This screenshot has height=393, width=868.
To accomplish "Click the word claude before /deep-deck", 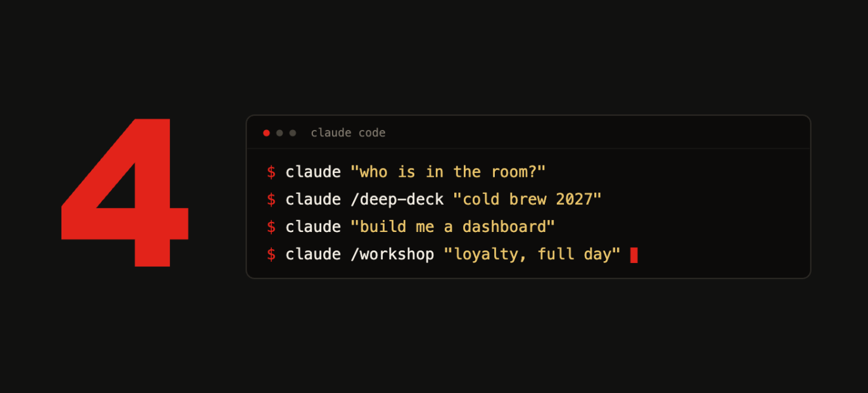I will coord(313,199).
